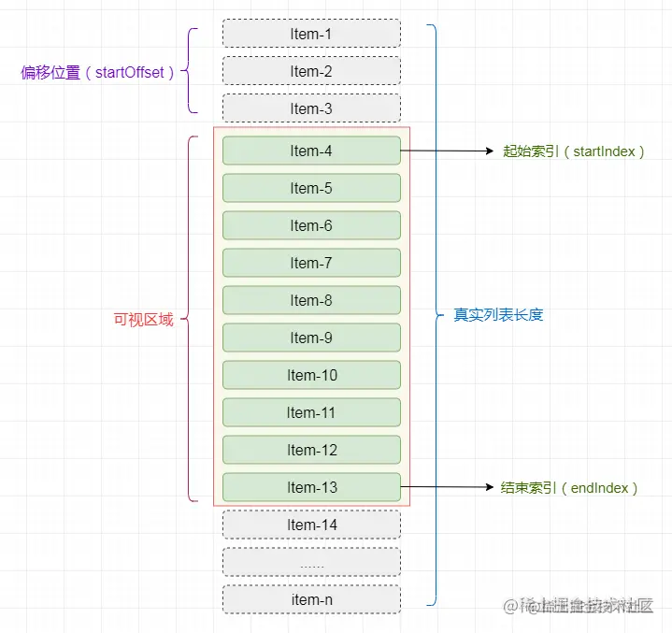This screenshot has height=633, width=672.
Task: Select the green Item-4 box
Action: tap(311, 151)
